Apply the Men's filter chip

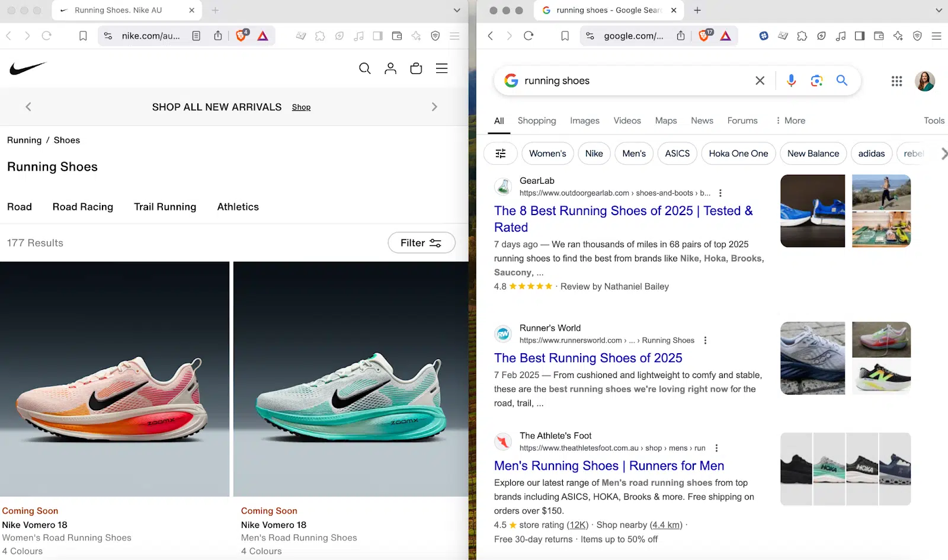point(634,153)
